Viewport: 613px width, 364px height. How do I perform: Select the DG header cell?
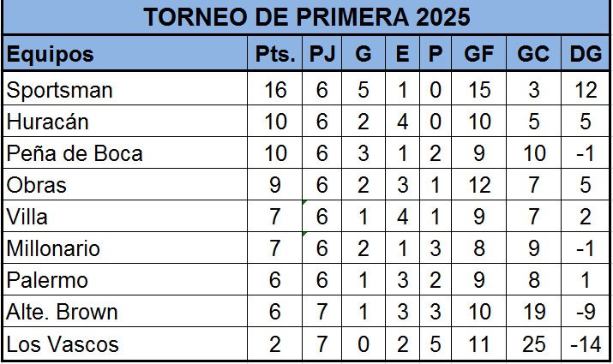(x=586, y=53)
